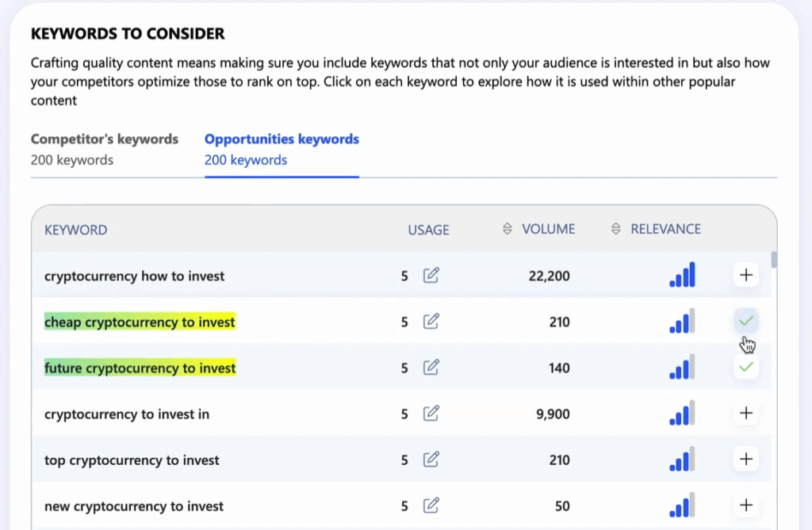Edit usage for 'cheap cryptocurrency to invest'

click(x=431, y=322)
